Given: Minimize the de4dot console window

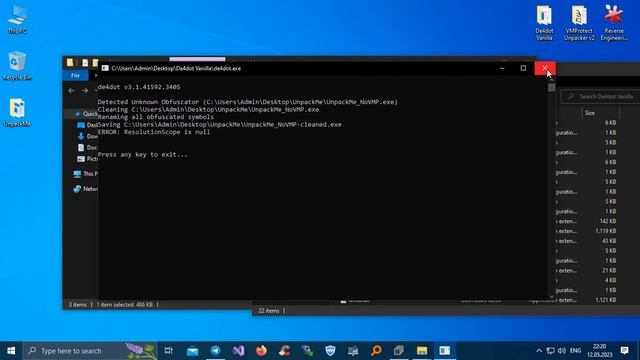Looking at the screenshot, I should (502, 68).
